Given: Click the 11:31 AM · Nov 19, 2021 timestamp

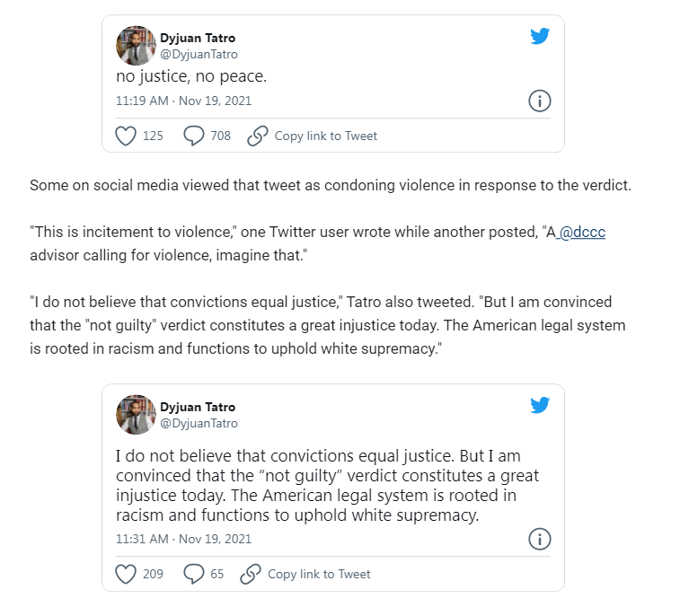Looking at the screenshot, I should [x=183, y=540].
